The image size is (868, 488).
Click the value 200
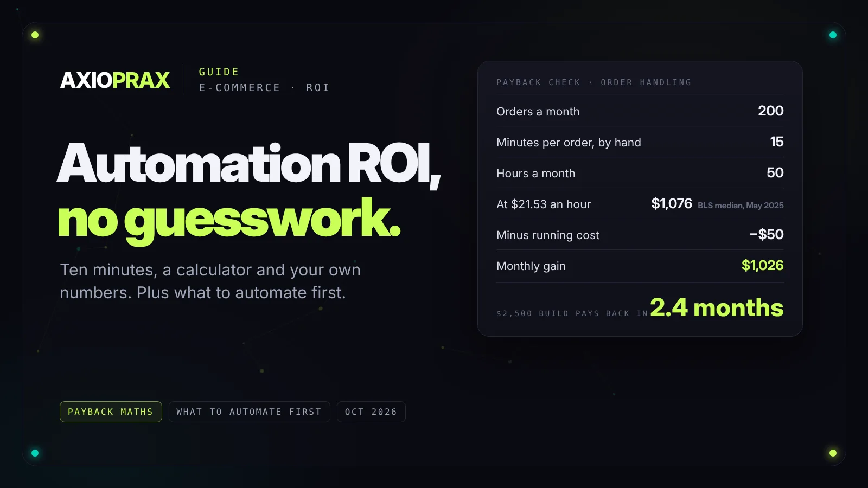pos(771,111)
